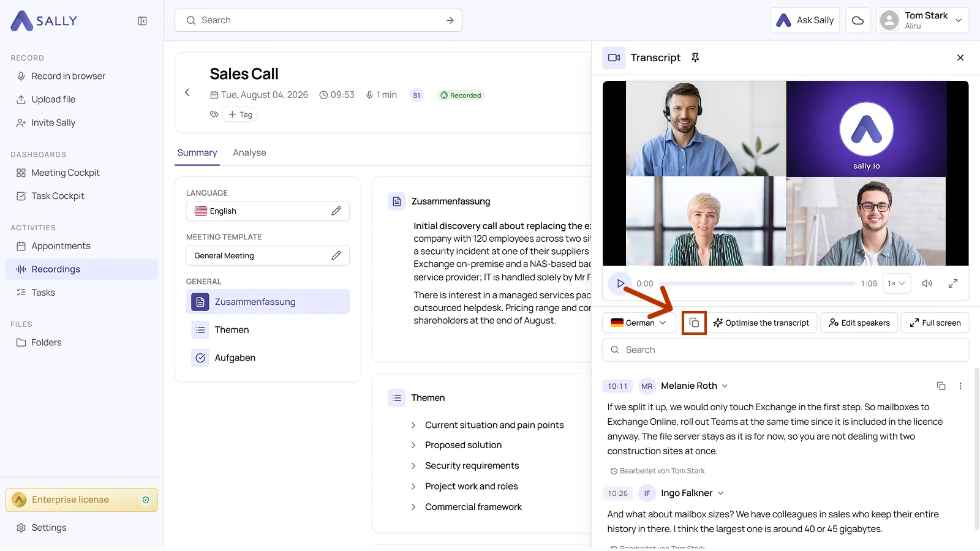This screenshot has width=980, height=551.
Task: Select Themen in the General list
Action: point(268,330)
